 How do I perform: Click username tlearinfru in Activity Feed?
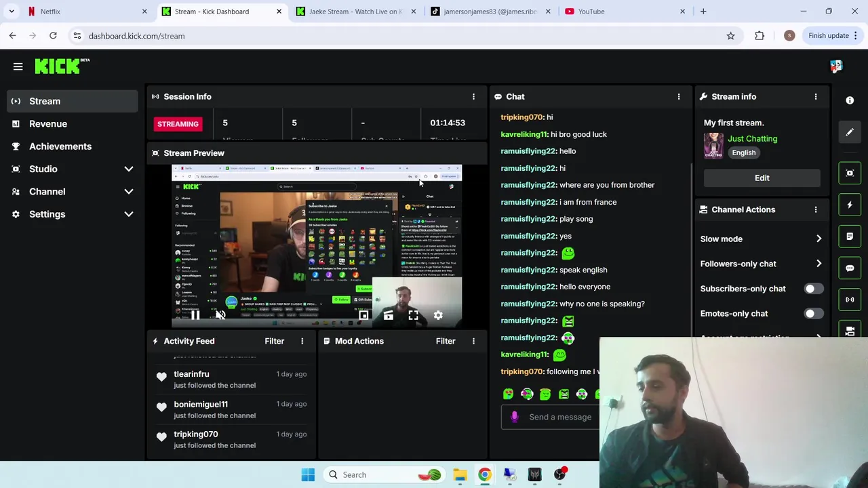(x=191, y=374)
